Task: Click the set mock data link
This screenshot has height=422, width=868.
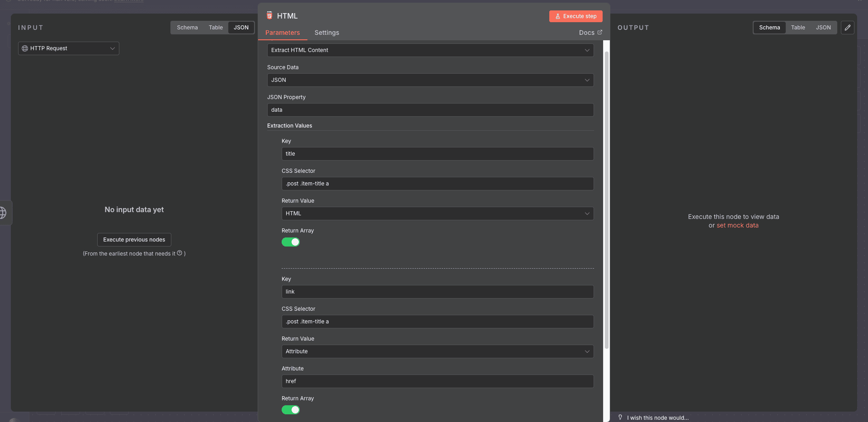Action: pyautogui.click(x=737, y=225)
